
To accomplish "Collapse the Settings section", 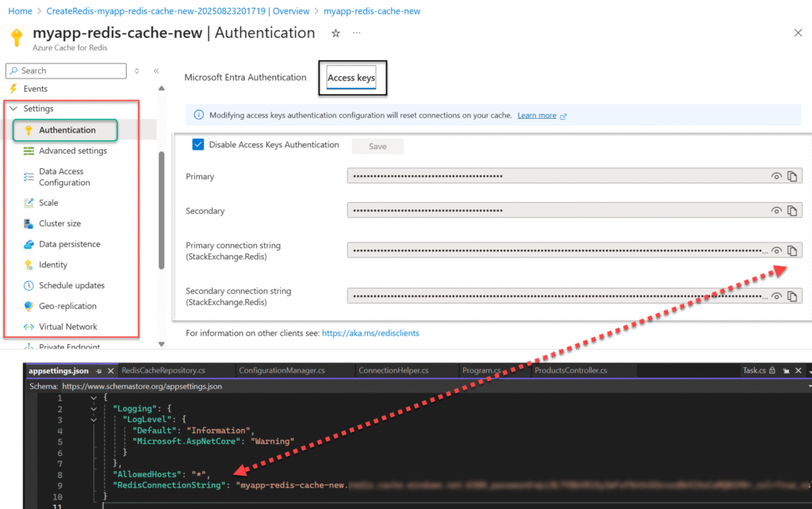I will click(x=13, y=108).
